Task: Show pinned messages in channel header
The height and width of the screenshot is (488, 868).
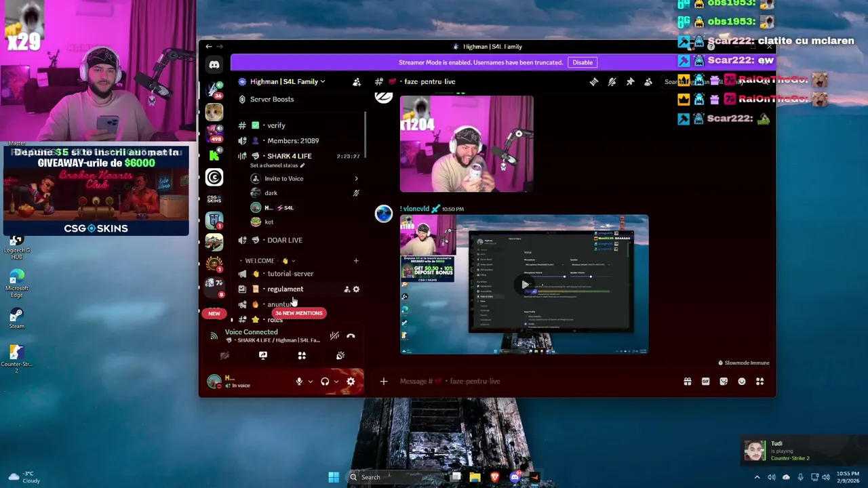Action: pos(630,81)
